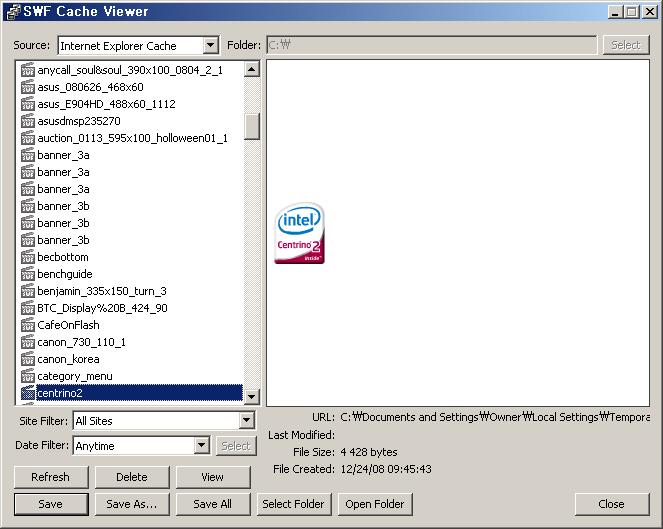Click the SWF icon beside asusdmsp235270
Viewport: 663px width, 529px height.
[x=27, y=121]
